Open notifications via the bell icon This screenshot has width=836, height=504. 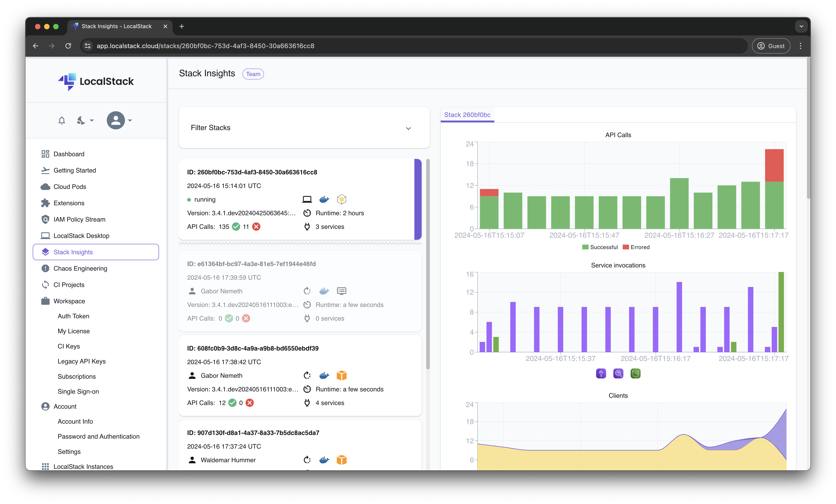coord(62,120)
